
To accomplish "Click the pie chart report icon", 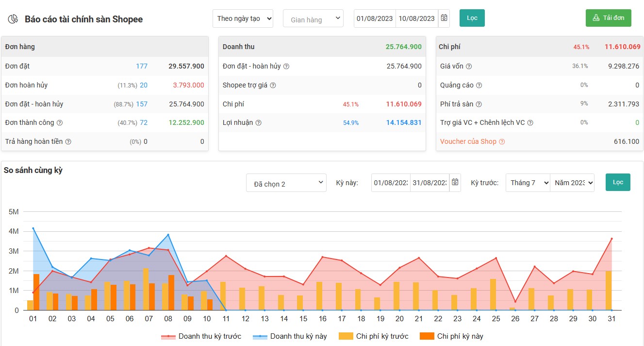I will [13, 19].
